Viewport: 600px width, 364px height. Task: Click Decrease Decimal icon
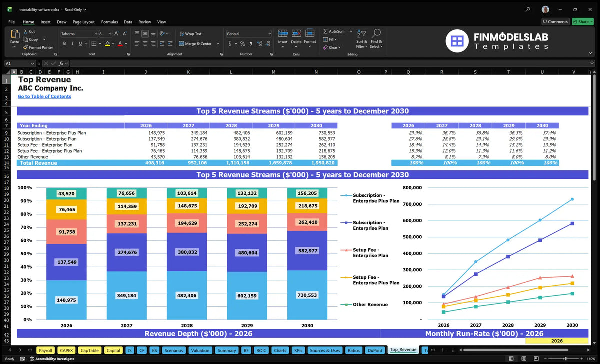point(267,44)
